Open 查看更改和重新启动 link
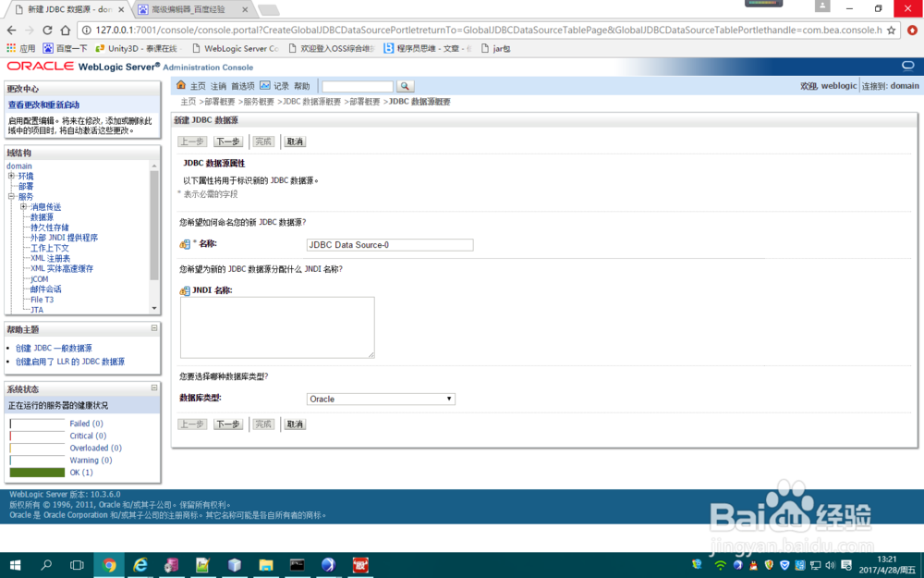 (x=43, y=105)
